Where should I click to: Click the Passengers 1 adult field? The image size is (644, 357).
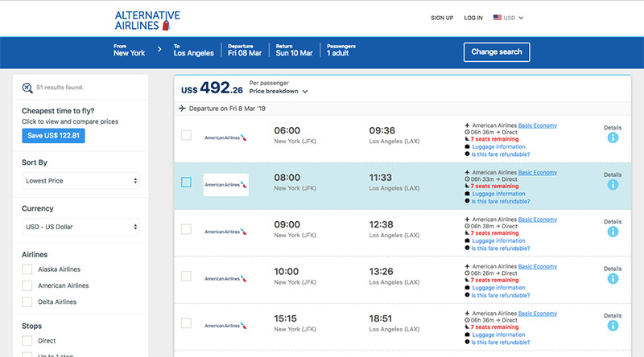[341, 50]
